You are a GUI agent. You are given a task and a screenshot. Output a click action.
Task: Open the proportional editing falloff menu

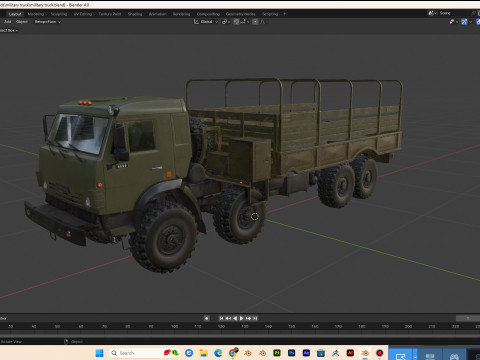coord(263,22)
